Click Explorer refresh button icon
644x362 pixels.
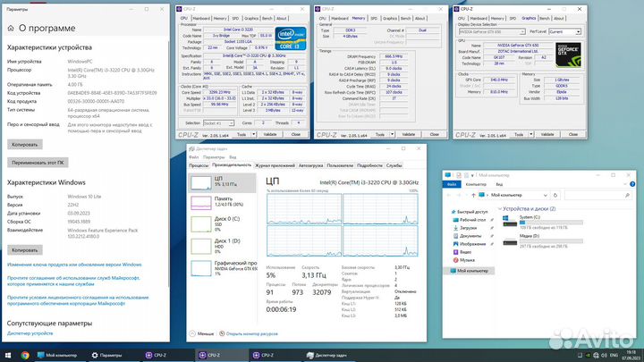coord(555,195)
